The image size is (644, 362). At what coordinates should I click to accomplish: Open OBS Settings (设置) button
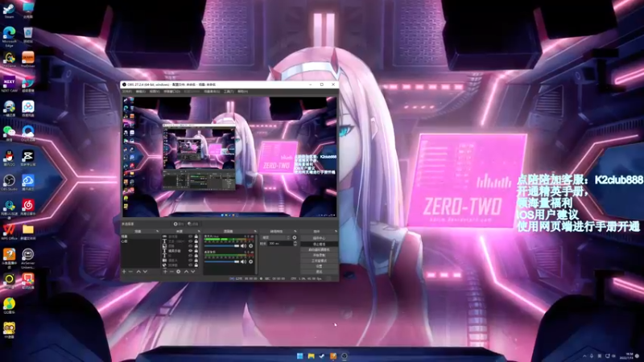point(319,266)
